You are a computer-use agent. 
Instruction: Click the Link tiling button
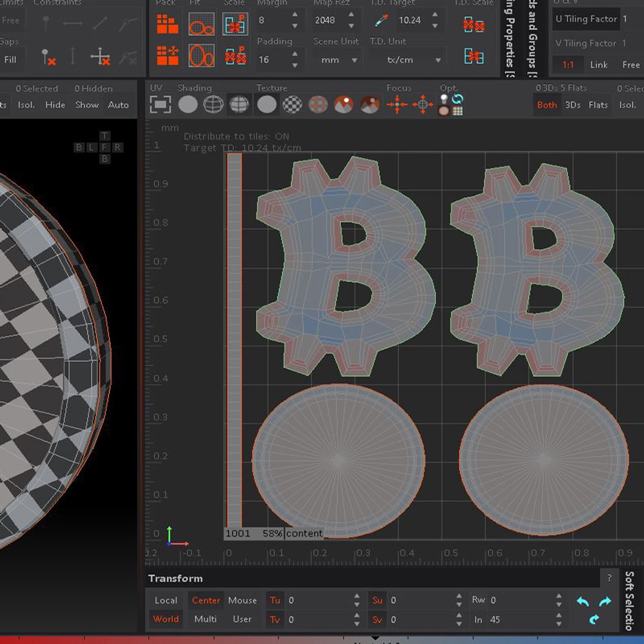pyautogui.click(x=599, y=65)
